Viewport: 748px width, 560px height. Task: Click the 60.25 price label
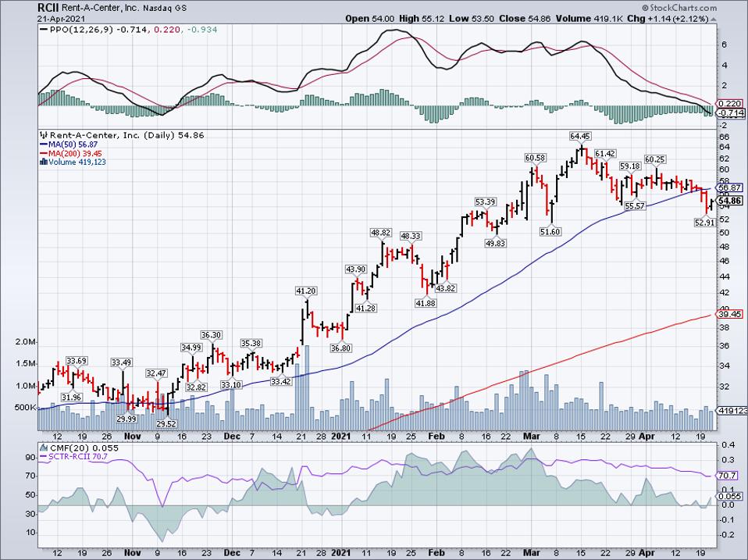click(x=655, y=159)
